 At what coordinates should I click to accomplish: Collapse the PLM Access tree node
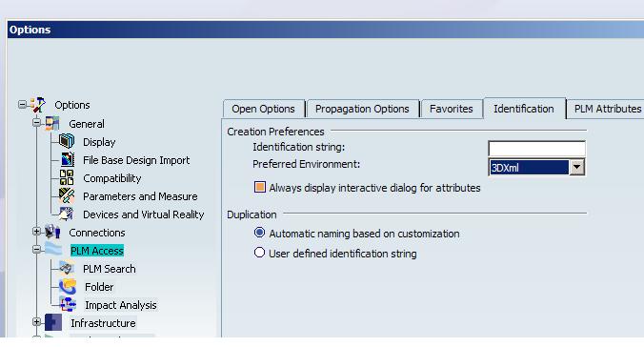click(36, 250)
